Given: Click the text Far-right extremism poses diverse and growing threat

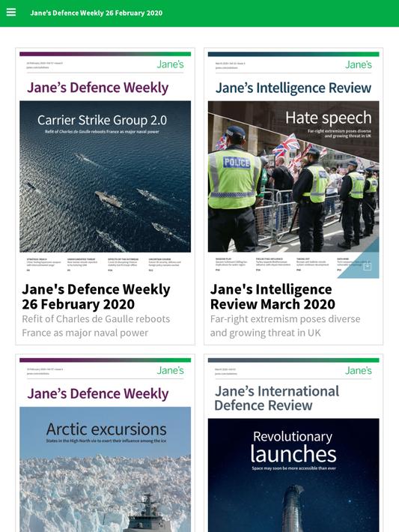Looking at the screenshot, I should click(x=285, y=326).
